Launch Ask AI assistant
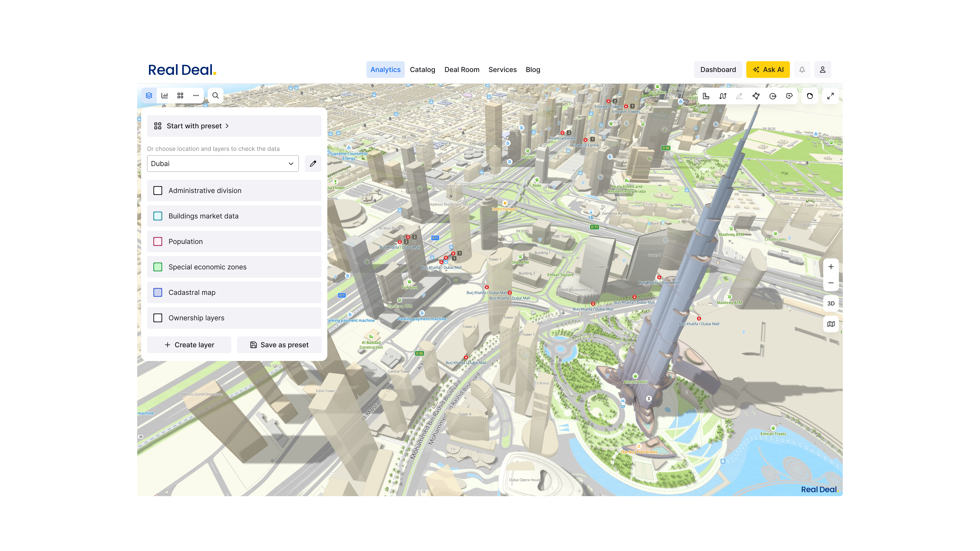Viewport: 980px width, 551px height. [x=768, y=70]
